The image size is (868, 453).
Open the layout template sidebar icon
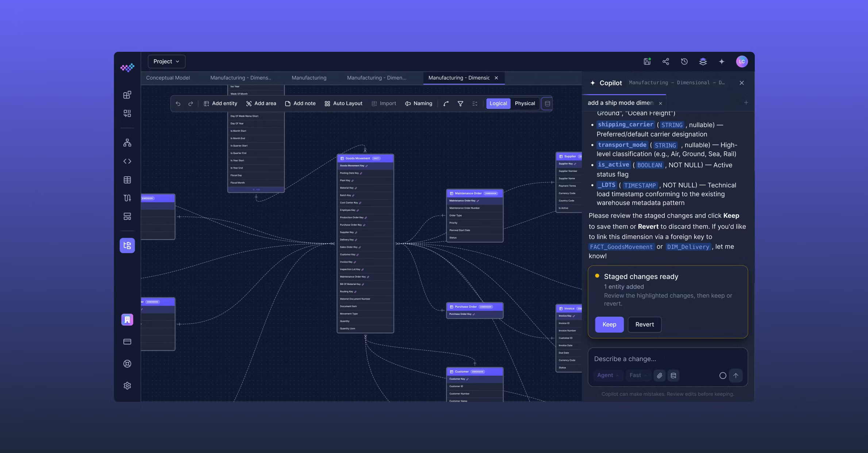pos(127,217)
